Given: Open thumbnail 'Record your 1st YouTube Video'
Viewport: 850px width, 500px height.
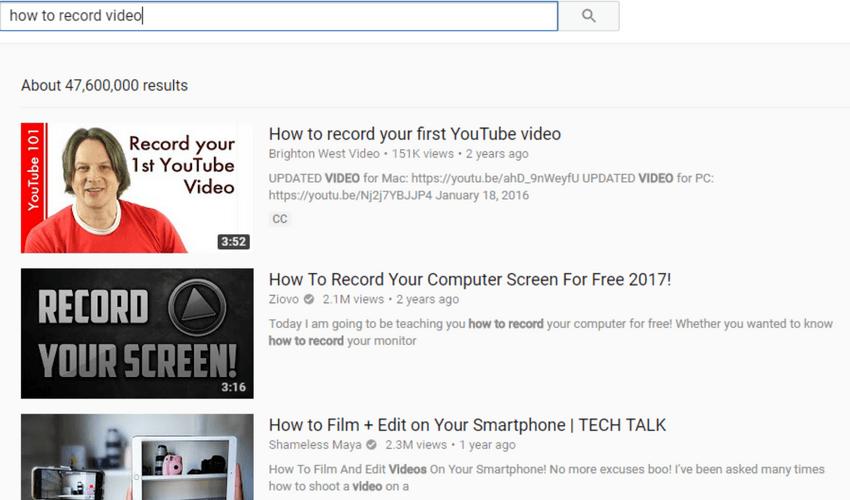Looking at the screenshot, I should click(137, 188).
